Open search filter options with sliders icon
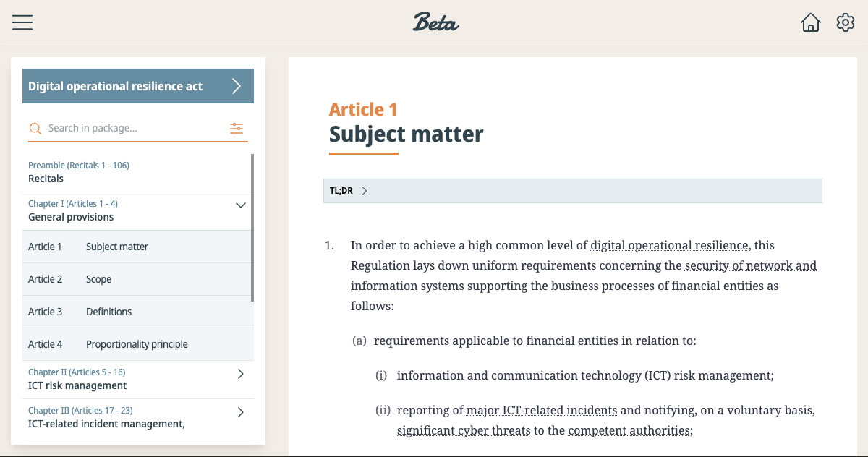868x457 pixels. click(x=237, y=128)
